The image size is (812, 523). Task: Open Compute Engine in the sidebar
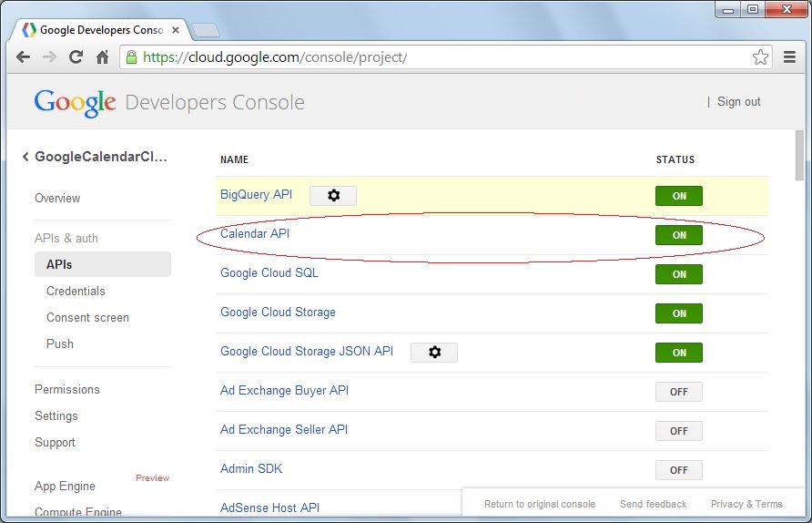point(78,511)
